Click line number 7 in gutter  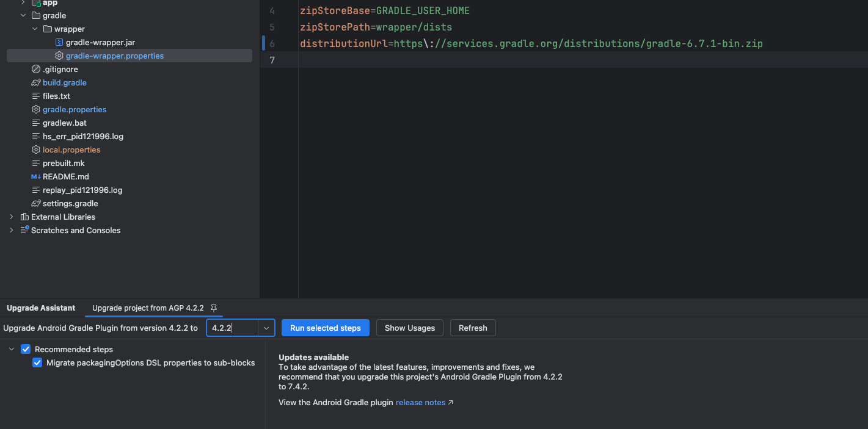272,60
